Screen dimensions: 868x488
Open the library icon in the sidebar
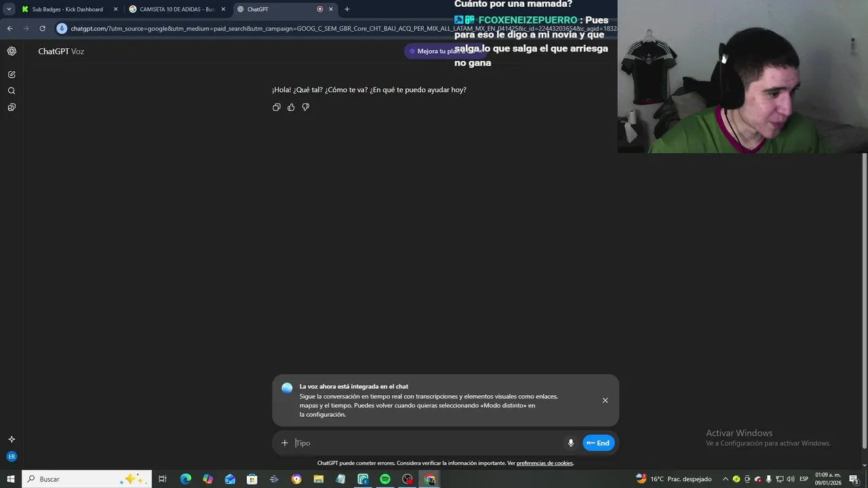click(x=12, y=107)
